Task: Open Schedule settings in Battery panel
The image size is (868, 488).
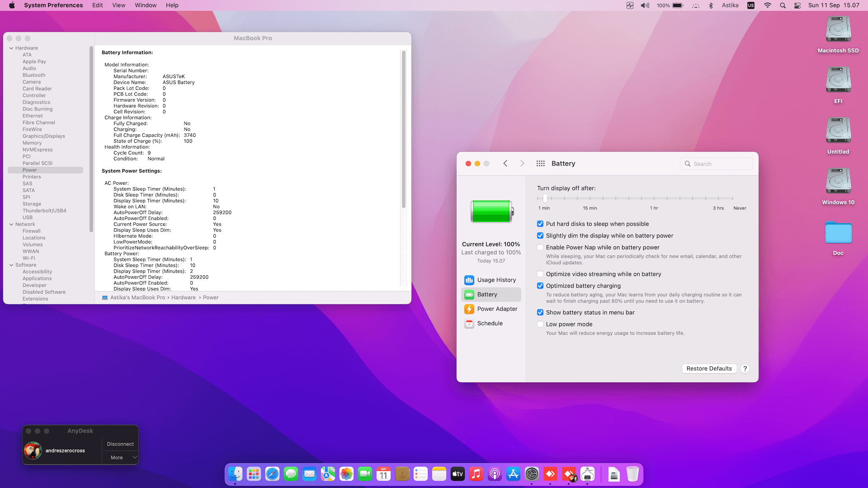Action: [490, 323]
